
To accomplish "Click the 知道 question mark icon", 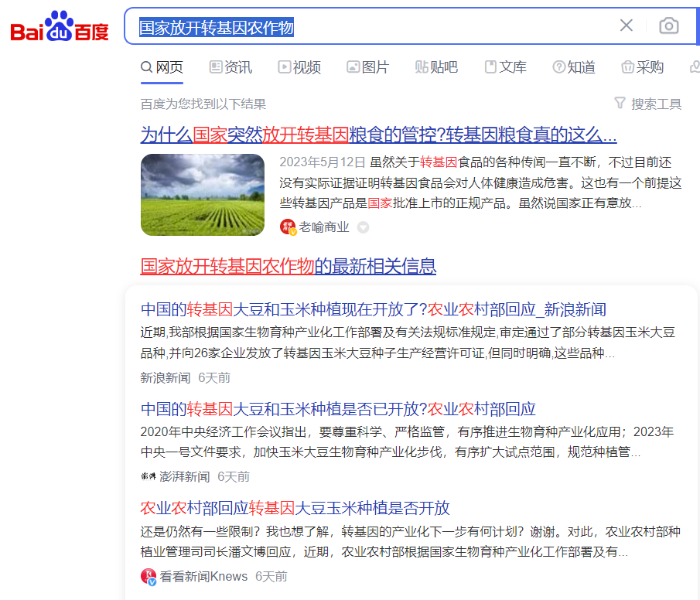I will pyautogui.click(x=558, y=67).
